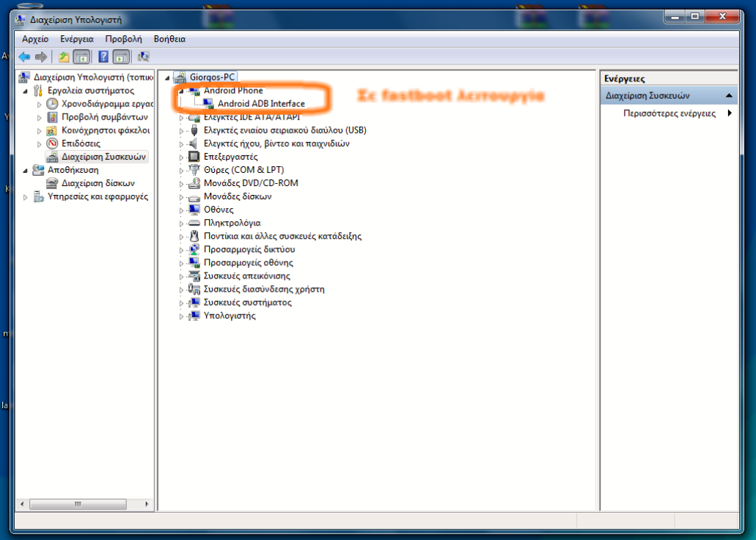
Task: Collapse the Εργαλεία συστήματος tree node
Action: [25, 91]
